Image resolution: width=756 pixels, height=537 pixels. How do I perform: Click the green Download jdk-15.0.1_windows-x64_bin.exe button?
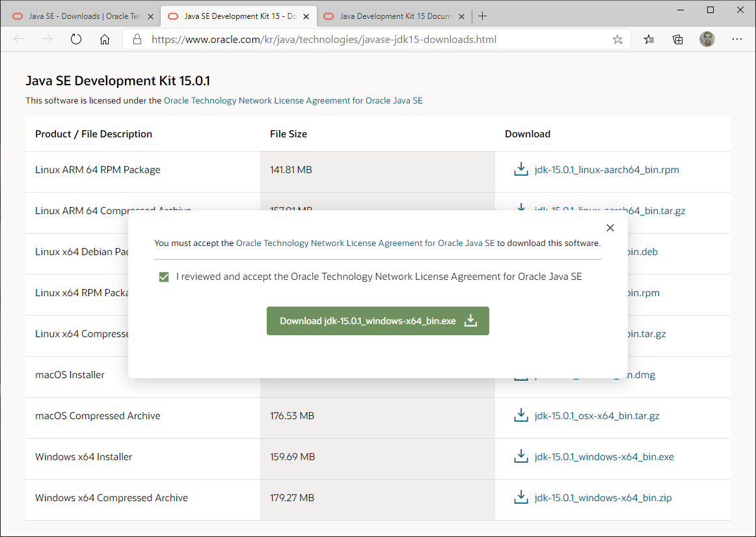[x=378, y=321]
